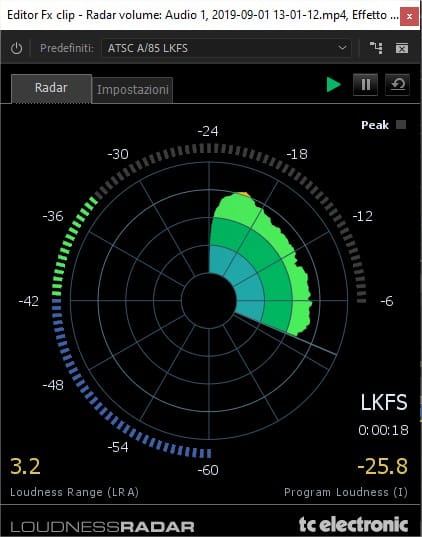Close the Editor Fx clip window
Image resolution: width=422 pixels, height=537 pixels.
pos(409,16)
